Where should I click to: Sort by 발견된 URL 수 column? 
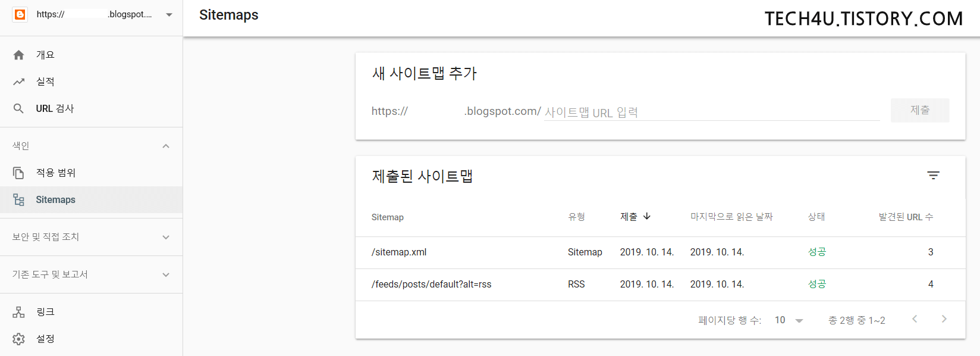(906, 217)
